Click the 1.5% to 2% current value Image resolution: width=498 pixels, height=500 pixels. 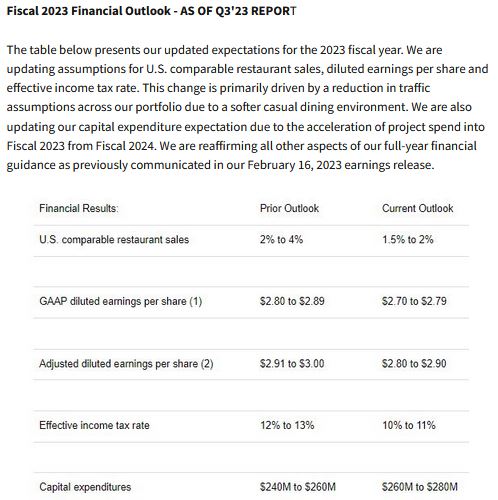point(407,240)
